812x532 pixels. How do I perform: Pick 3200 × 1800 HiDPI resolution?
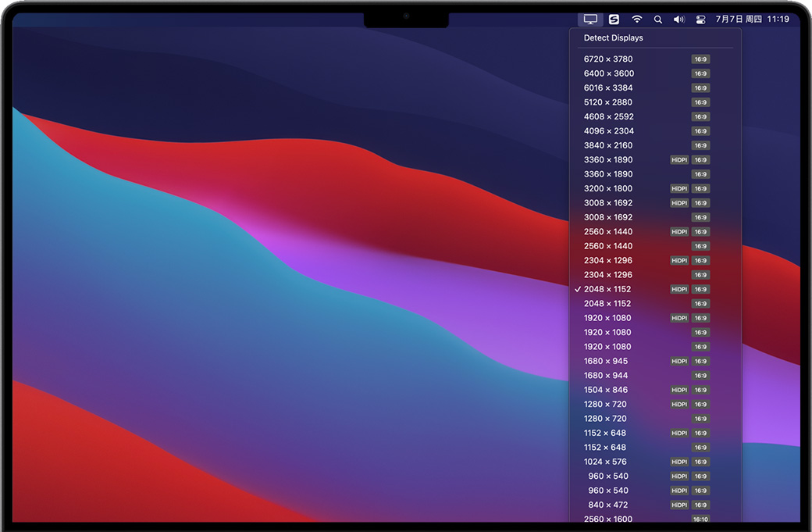pos(608,188)
